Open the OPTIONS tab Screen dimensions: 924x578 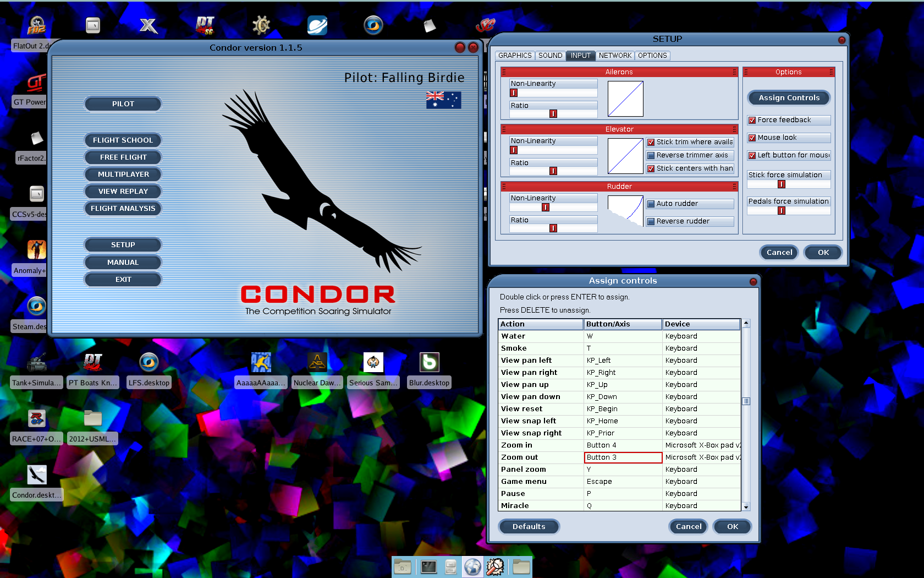tap(652, 56)
